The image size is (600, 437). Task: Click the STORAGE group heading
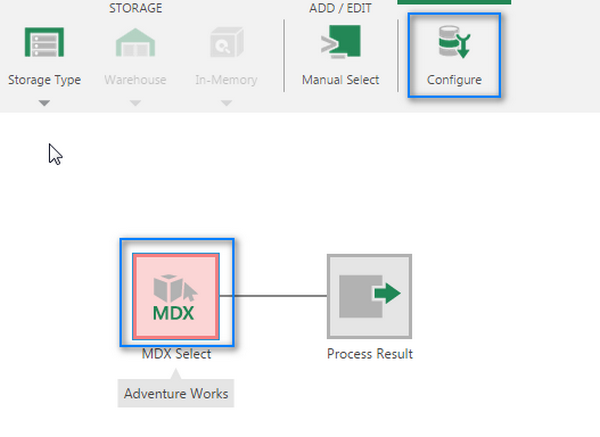135,8
